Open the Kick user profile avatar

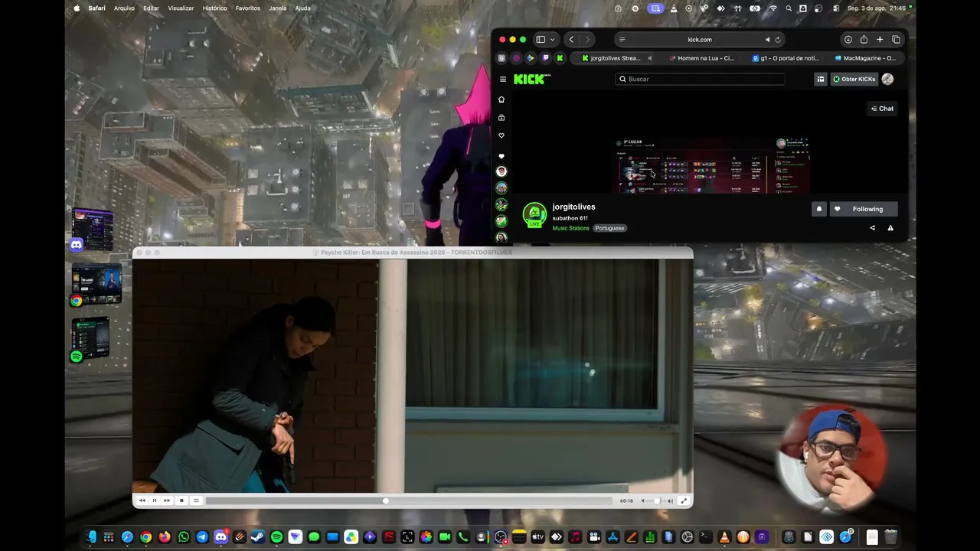887,79
